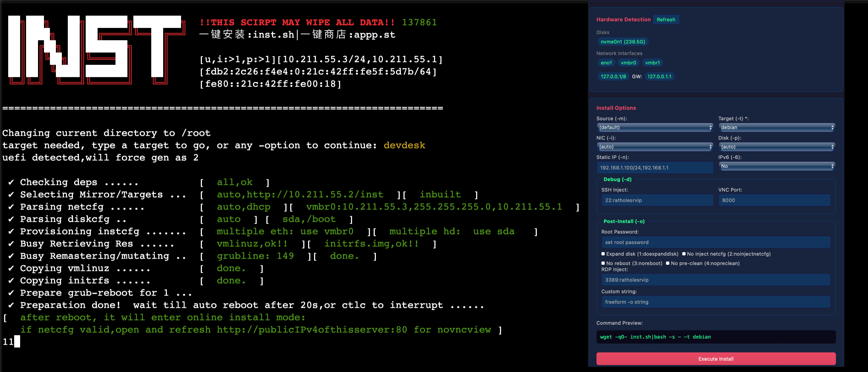The height and width of the screenshot is (372, 868).
Task: Focus the RDP Inject field
Action: pos(716,280)
